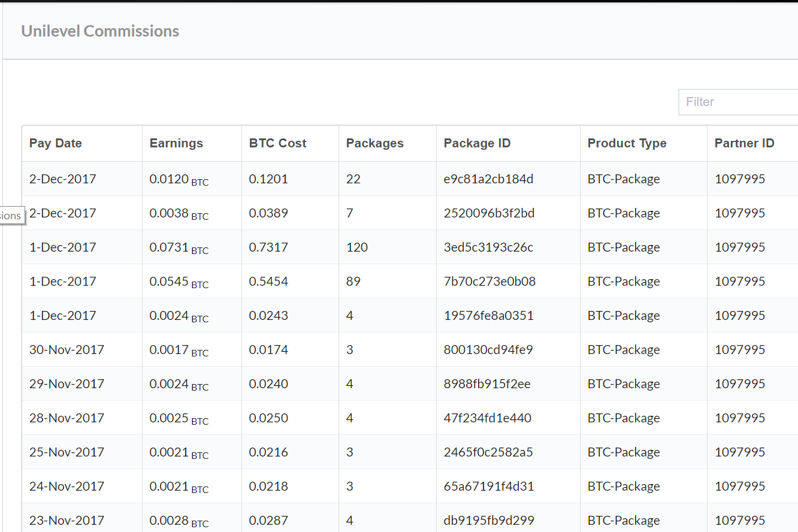798x532 pixels.
Task: Select package ID 800130cd94fe9 cell
Action: [488, 350]
